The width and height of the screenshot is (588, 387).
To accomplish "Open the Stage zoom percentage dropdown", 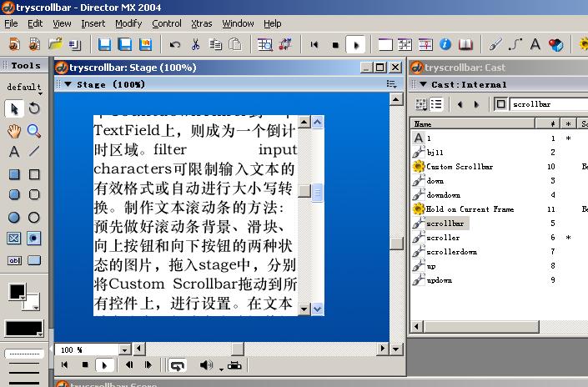I will click(x=125, y=350).
